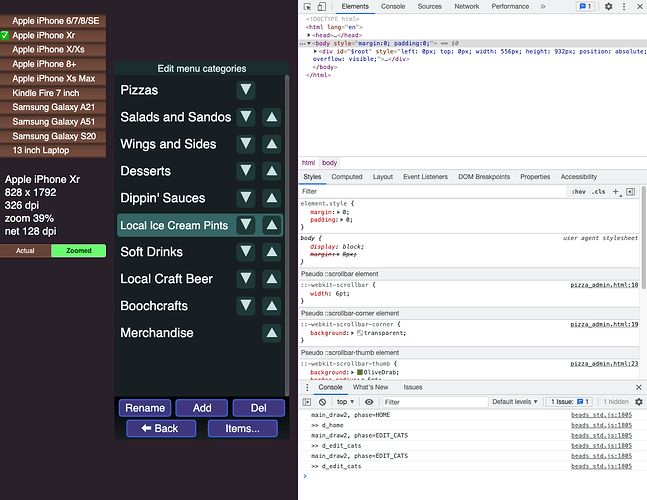Open pizza_admin.html:18 source link

tap(604, 285)
